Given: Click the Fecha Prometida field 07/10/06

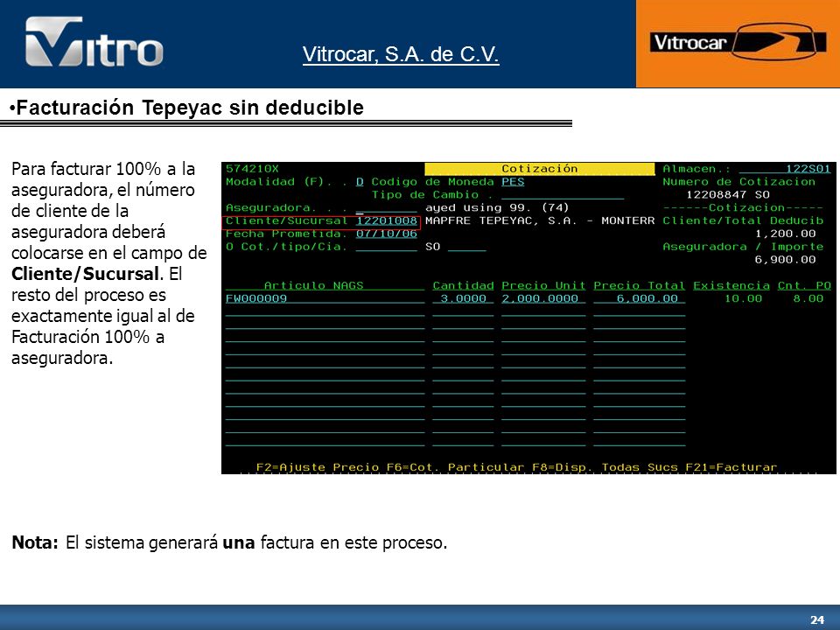Looking at the screenshot, I should tap(387, 234).
